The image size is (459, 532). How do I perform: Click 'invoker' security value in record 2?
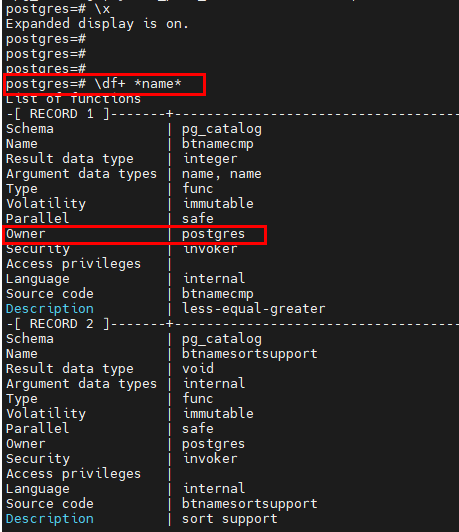point(210,459)
